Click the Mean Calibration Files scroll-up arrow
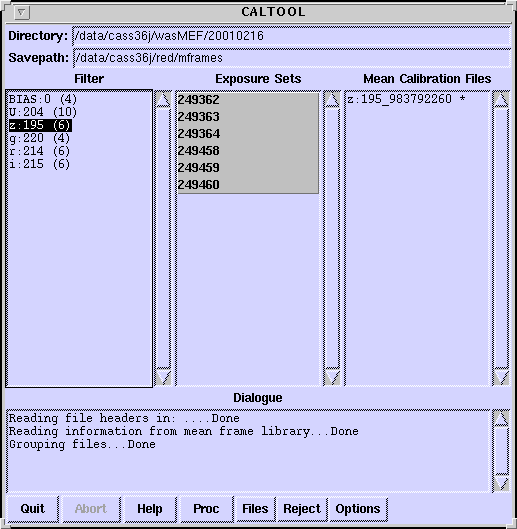The height and width of the screenshot is (529, 517). [x=501, y=100]
